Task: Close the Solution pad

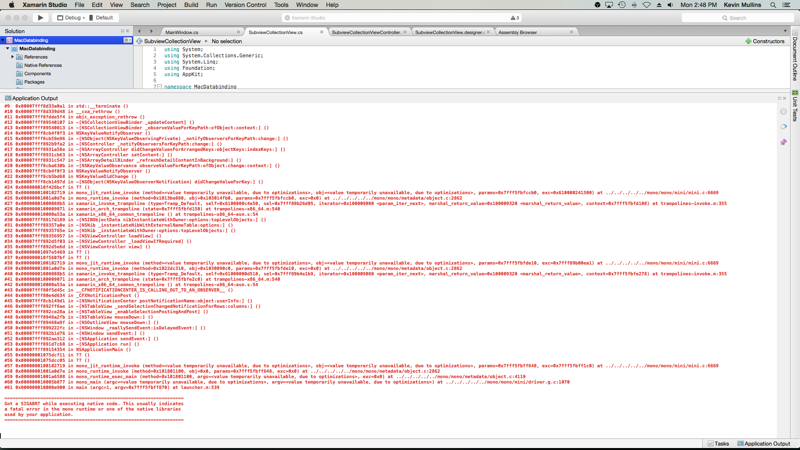Action: [128, 31]
